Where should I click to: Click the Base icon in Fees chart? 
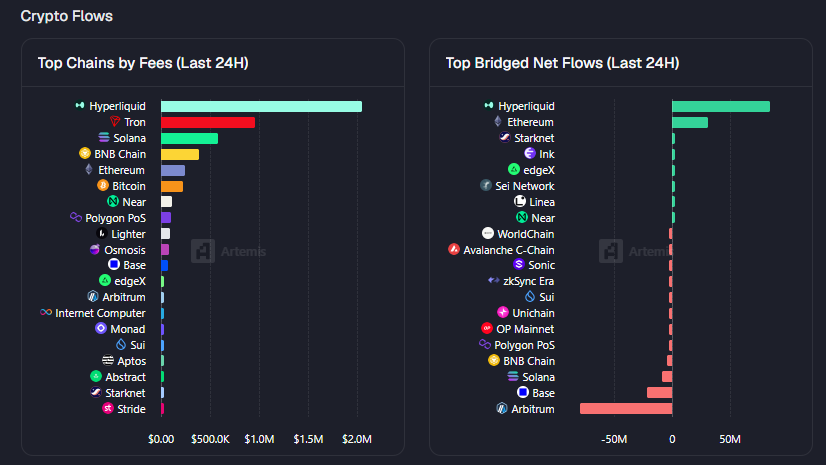click(x=114, y=264)
